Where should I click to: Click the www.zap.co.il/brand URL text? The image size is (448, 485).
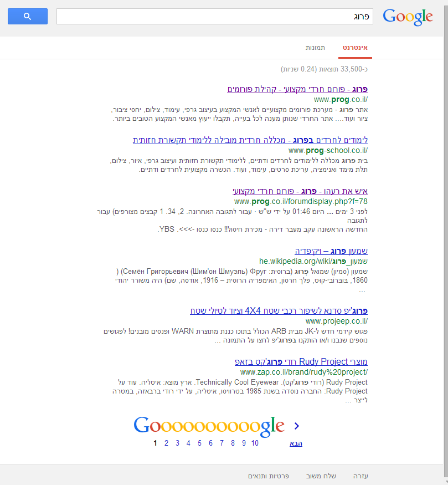(304, 372)
